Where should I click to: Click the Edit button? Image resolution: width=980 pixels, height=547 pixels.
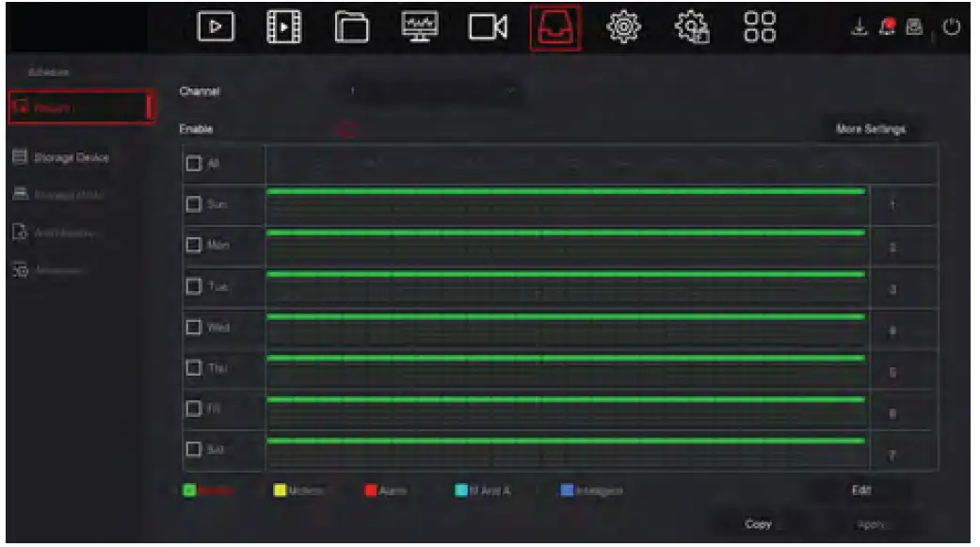coord(861,491)
